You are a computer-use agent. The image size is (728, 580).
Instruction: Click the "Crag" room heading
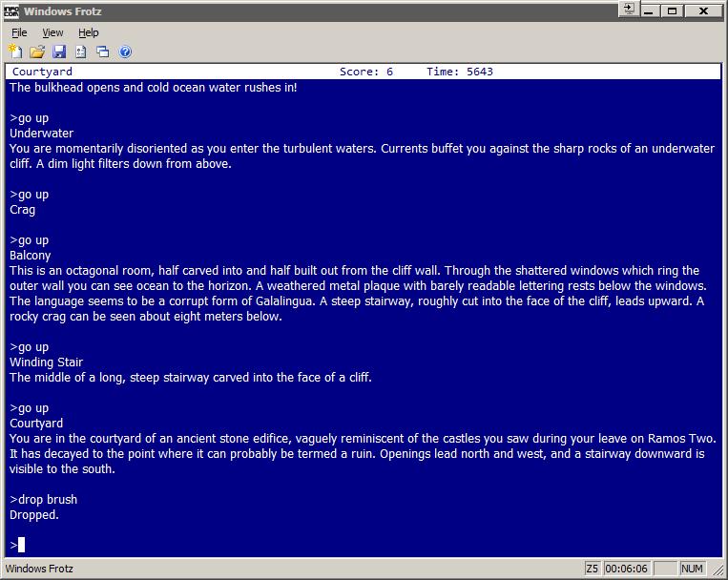(22, 210)
